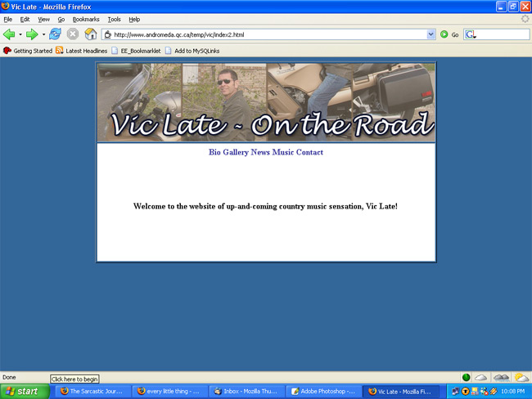Reload the page with the Refresh icon
The image size is (532, 399).
coord(55,34)
